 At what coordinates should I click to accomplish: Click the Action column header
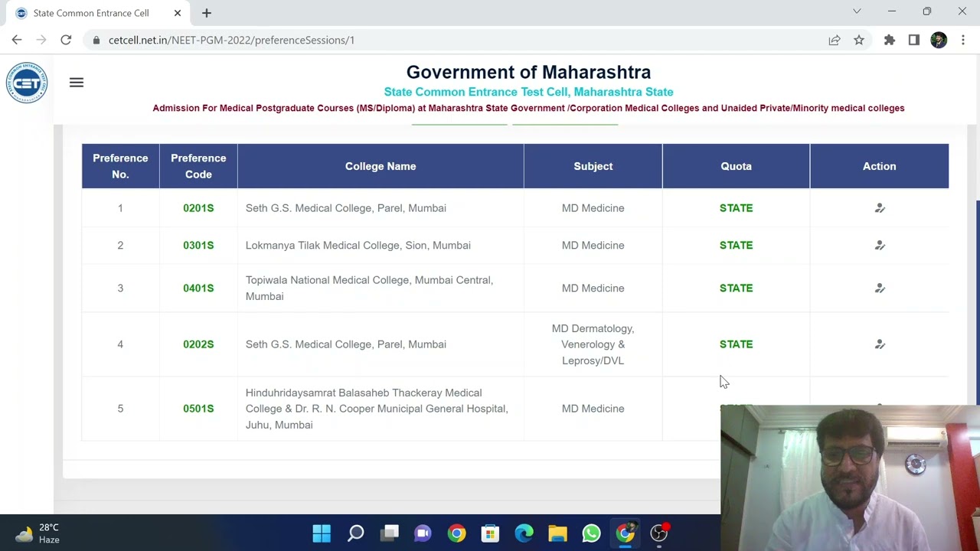[x=879, y=166]
